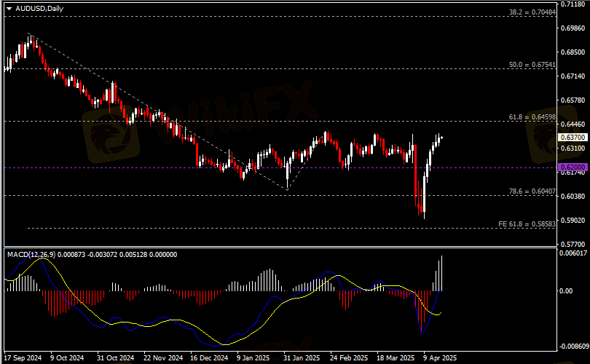Click the 9 Apr 2025 date label
The image size is (590, 364).
click(x=440, y=358)
